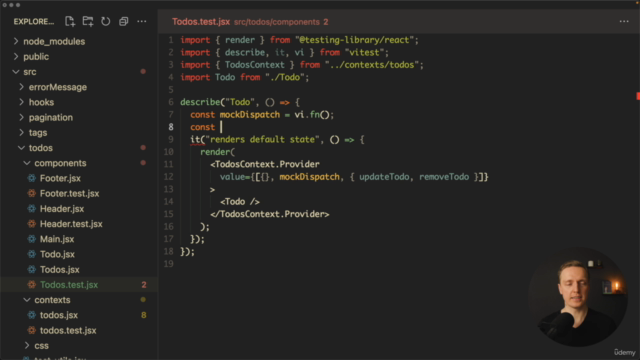This screenshot has width=640, height=360.
Task: Click the Todo.jsx file icon
Action: click(31, 254)
